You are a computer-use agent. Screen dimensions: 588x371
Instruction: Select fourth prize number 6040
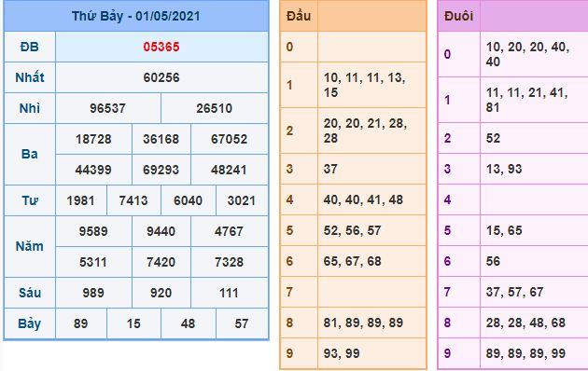pos(188,200)
